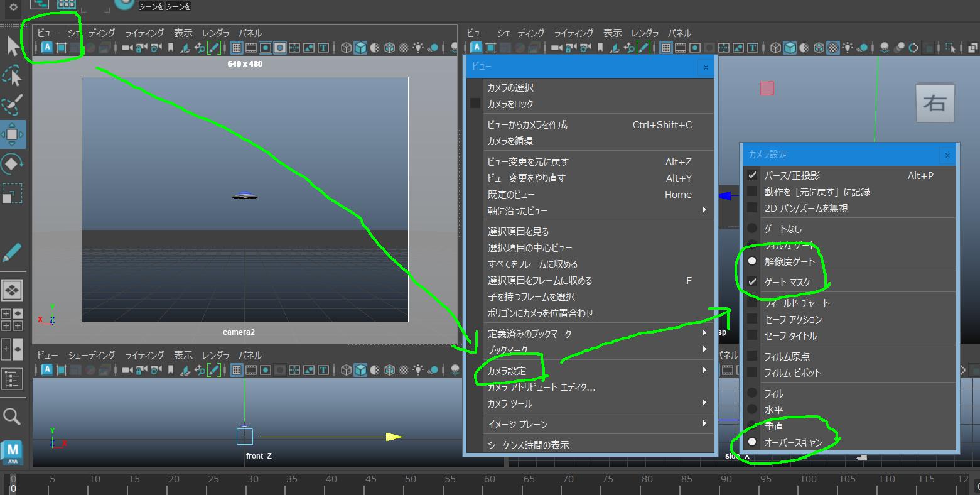The image size is (980, 495).
Task: Toggle field chart icon in camera2 panel toolbar
Action: click(294, 48)
